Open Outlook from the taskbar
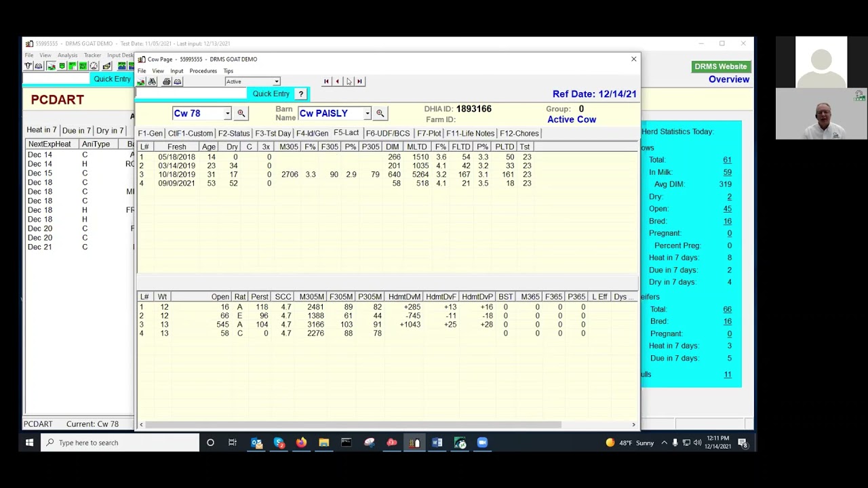Screen dimensions: 868x488 point(256,443)
